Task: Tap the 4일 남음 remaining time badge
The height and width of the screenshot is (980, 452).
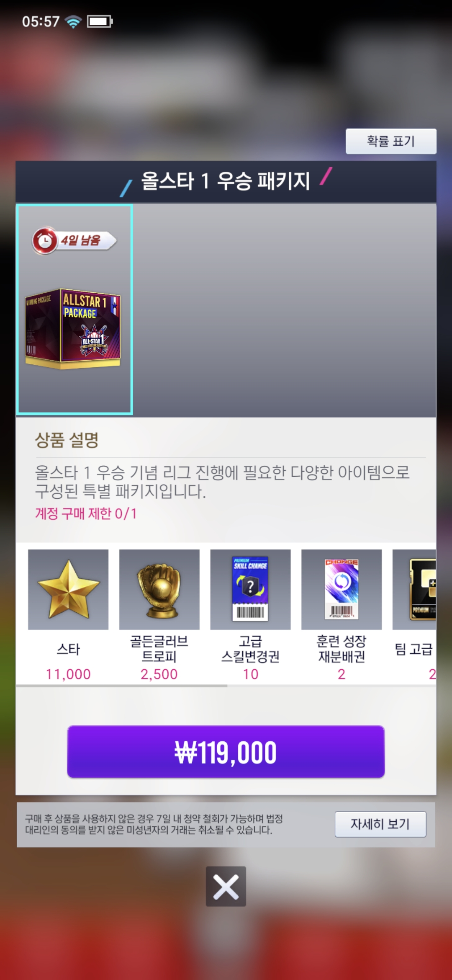Action: pos(75,241)
